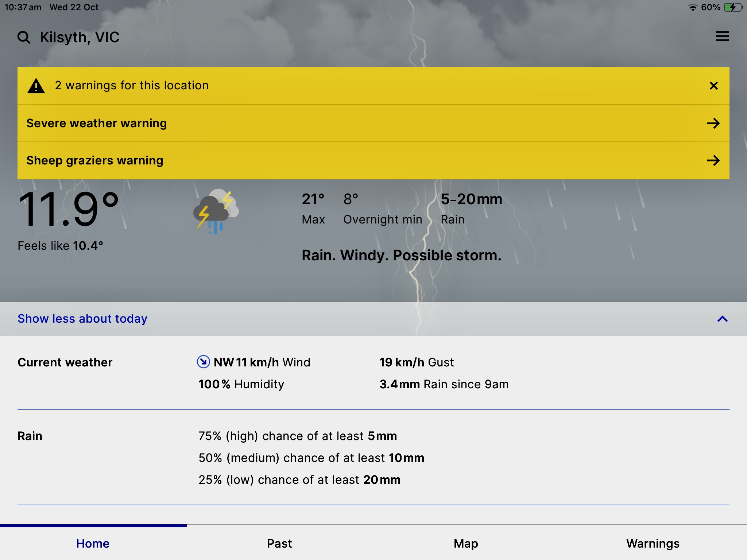Open Severe weather warning text
The image size is (747, 560).
97,123
